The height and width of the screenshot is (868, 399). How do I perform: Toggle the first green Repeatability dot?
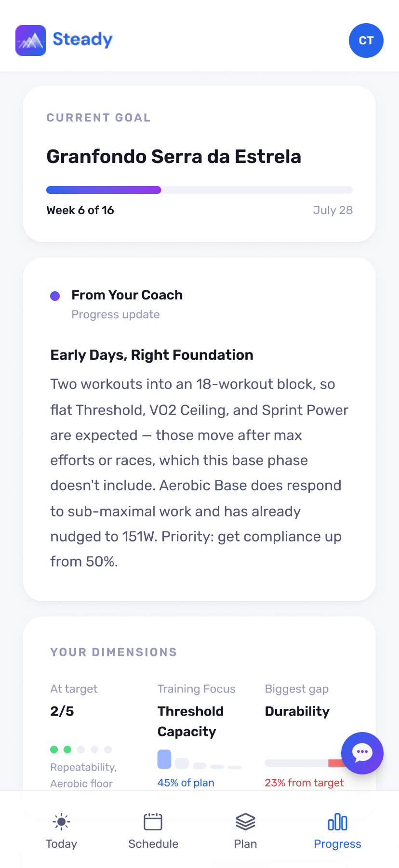coord(54,749)
